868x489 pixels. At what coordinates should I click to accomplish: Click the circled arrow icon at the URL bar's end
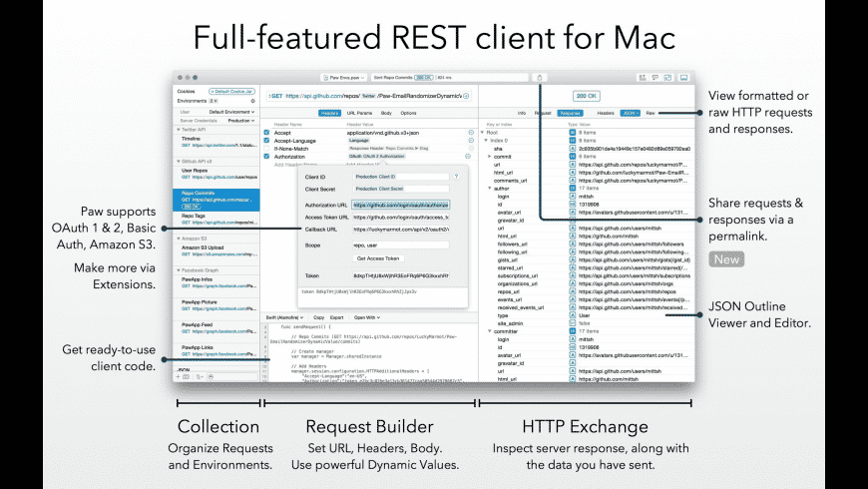tap(466, 96)
